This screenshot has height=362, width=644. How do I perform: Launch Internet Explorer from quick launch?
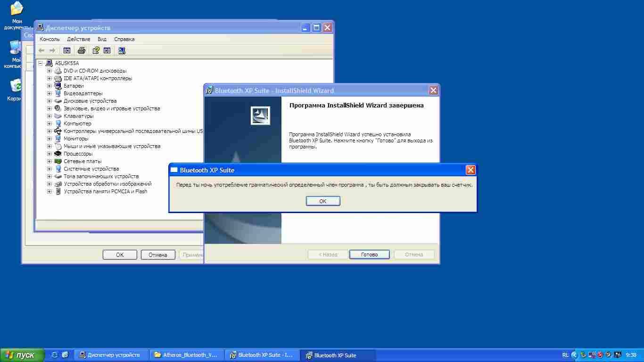click(55, 355)
